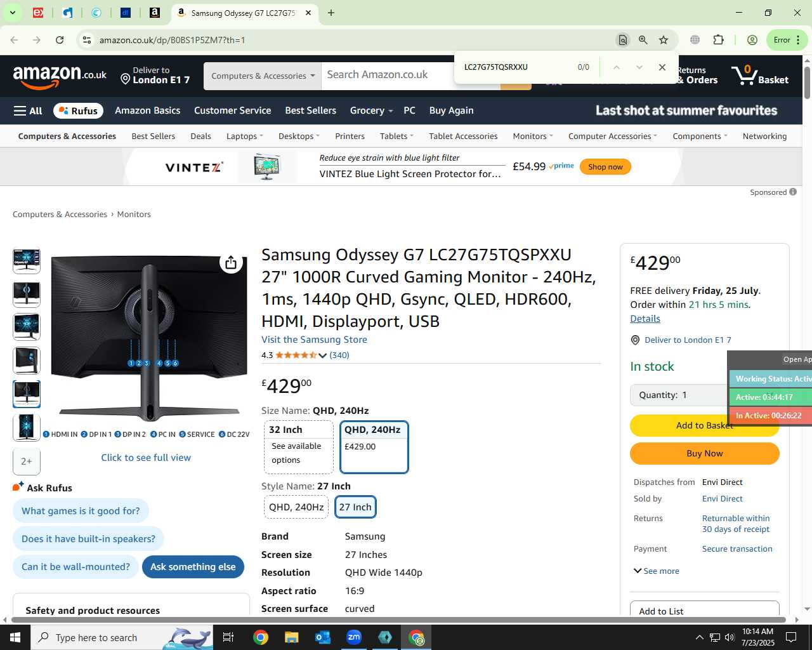Open the Chrome profile icon
812x650 pixels.
752,40
